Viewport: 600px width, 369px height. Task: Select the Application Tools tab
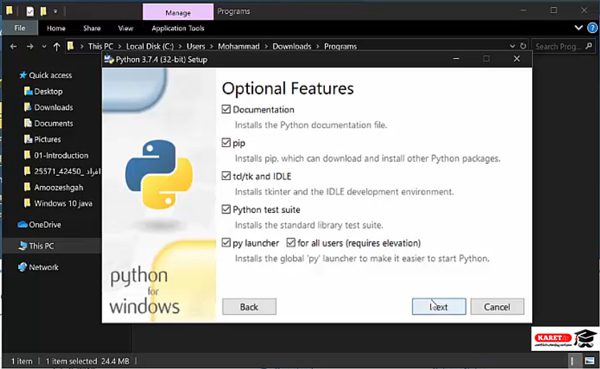(x=178, y=28)
